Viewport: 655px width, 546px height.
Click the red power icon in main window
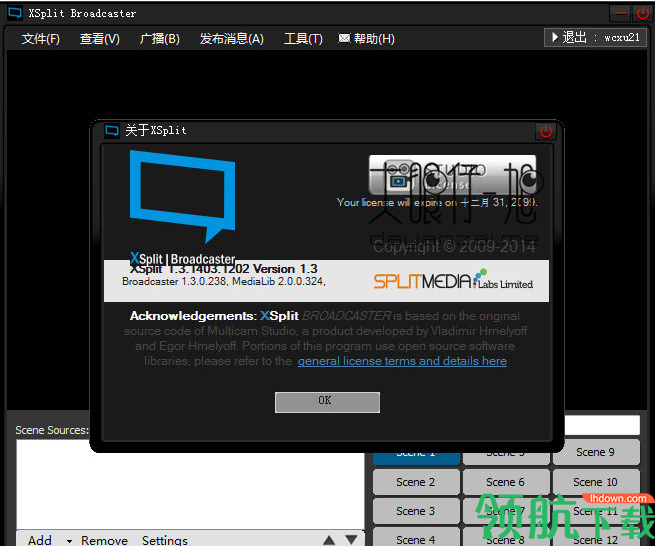pos(642,13)
